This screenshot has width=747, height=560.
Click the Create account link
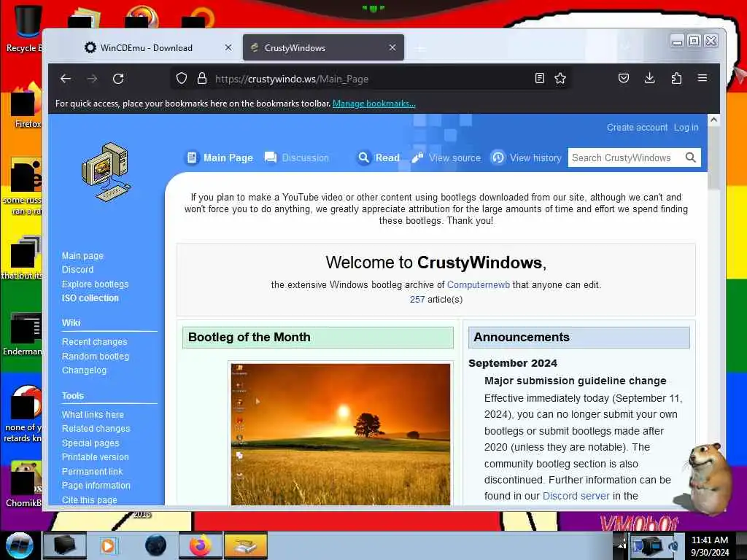(x=637, y=127)
